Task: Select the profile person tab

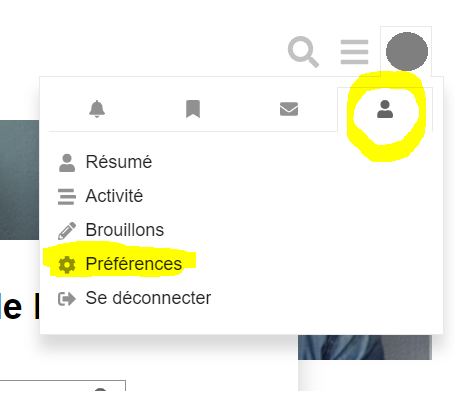Action: (385, 109)
